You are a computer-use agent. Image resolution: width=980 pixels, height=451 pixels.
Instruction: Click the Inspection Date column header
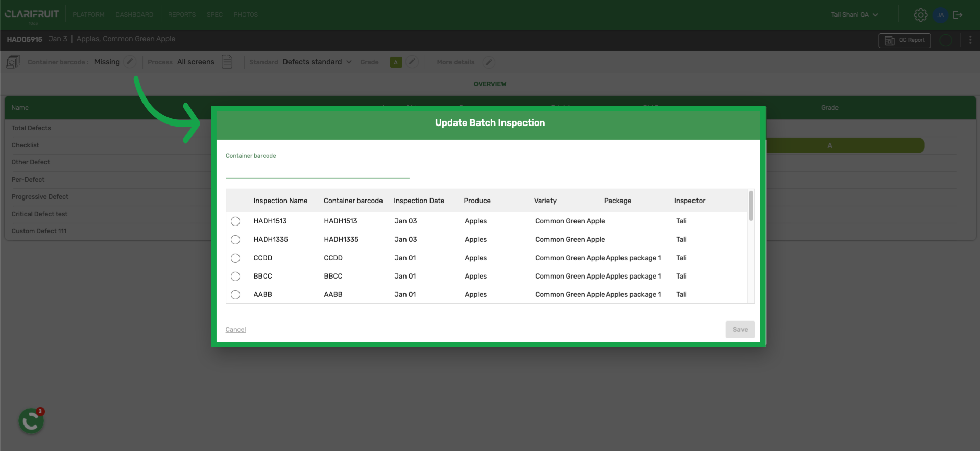419,201
